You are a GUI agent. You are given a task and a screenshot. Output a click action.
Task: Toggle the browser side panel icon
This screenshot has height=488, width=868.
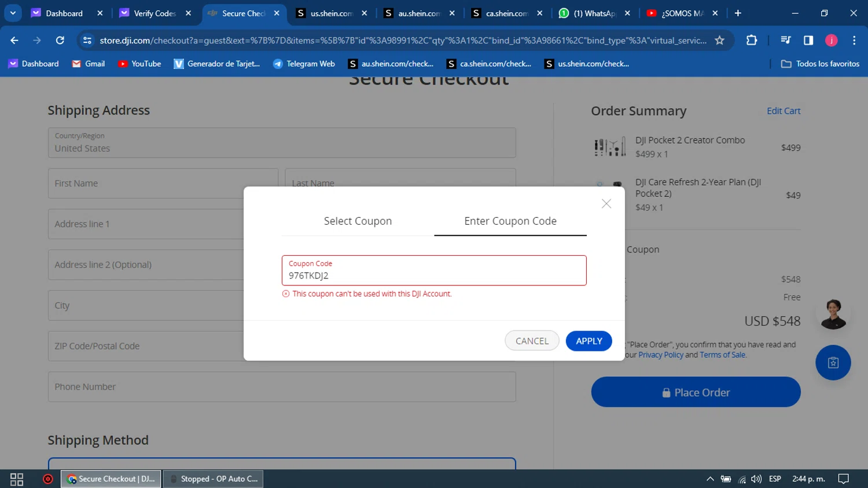[808, 40]
